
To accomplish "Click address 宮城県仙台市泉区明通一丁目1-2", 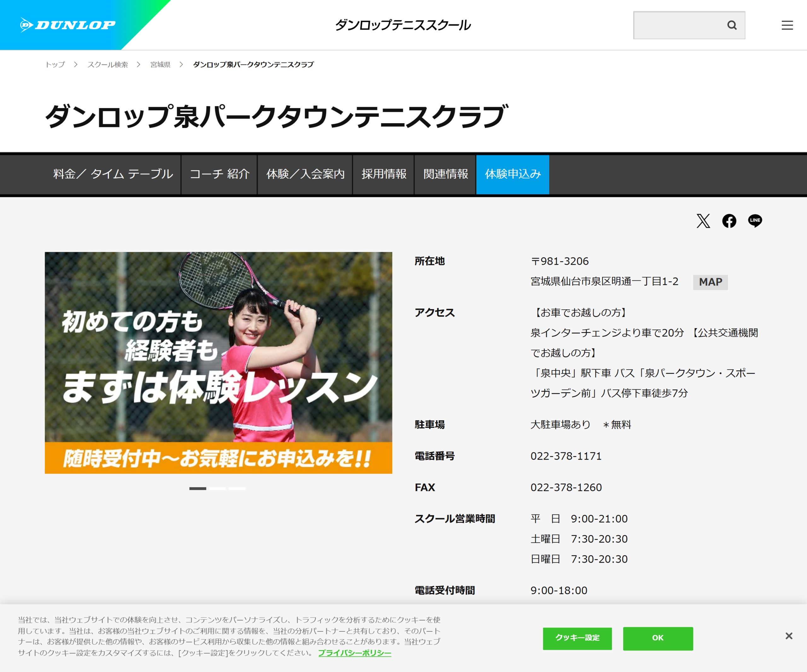I will pyautogui.click(x=605, y=281).
